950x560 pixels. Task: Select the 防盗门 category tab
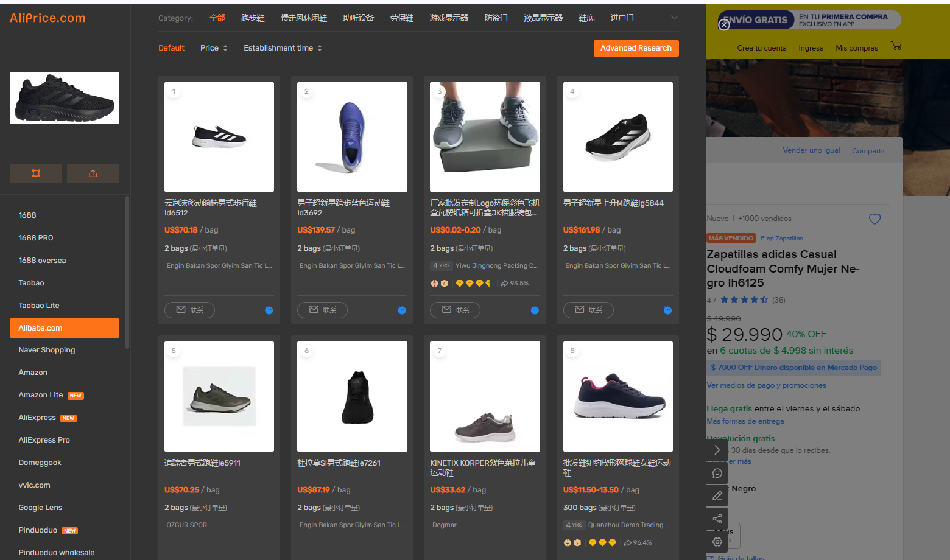tap(496, 18)
